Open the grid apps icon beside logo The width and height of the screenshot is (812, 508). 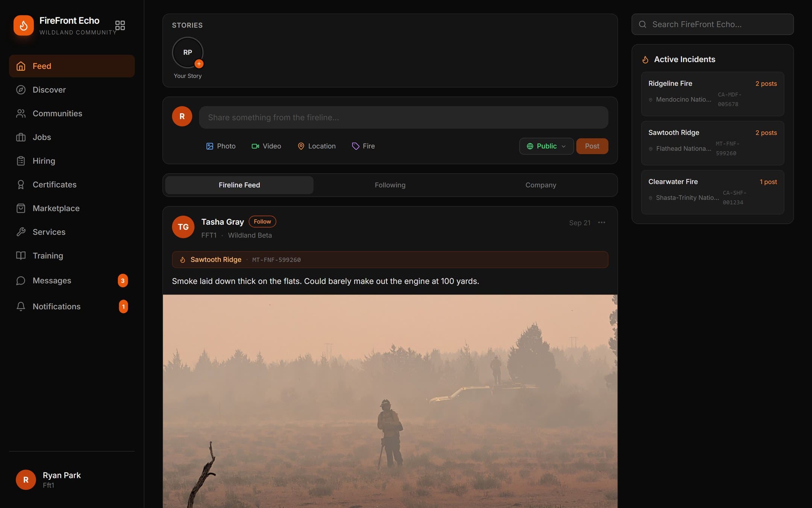coord(120,25)
